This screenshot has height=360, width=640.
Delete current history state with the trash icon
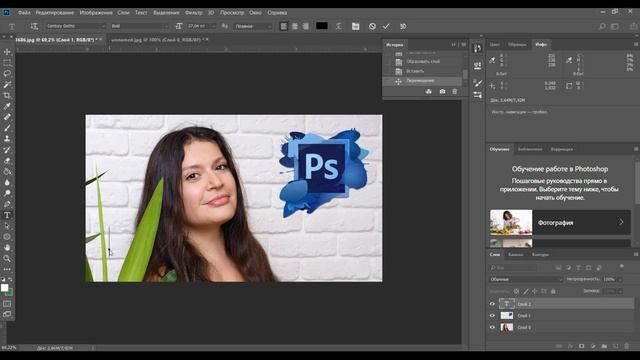(455, 91)
